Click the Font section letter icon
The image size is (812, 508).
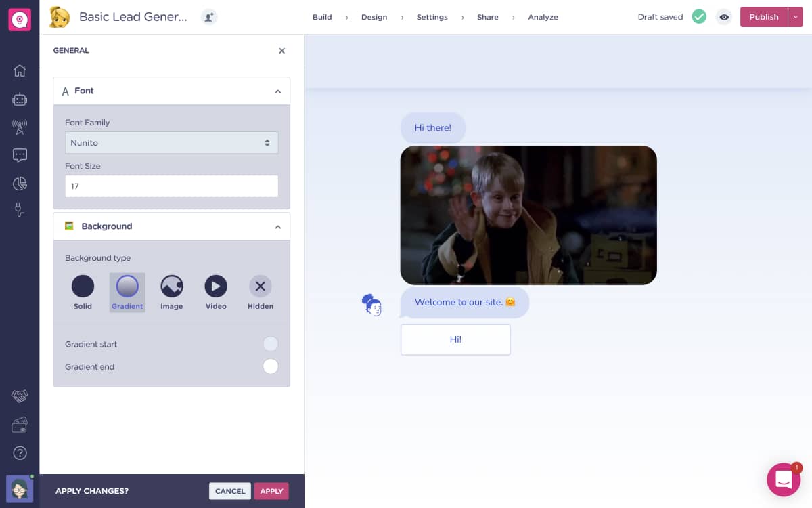[x=66, y=91]
